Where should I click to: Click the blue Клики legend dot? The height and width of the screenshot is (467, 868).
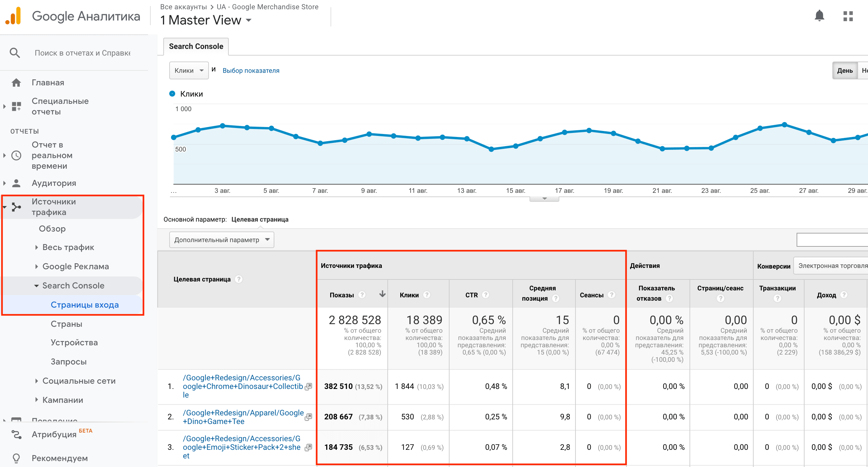point(172,93)
